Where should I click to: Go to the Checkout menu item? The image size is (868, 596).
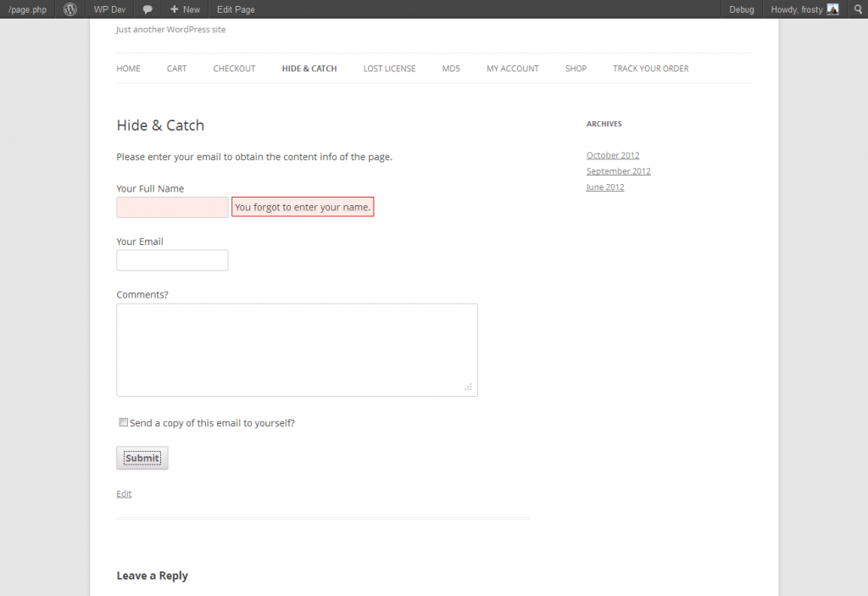pyautogui.click(x=234, y=69)
